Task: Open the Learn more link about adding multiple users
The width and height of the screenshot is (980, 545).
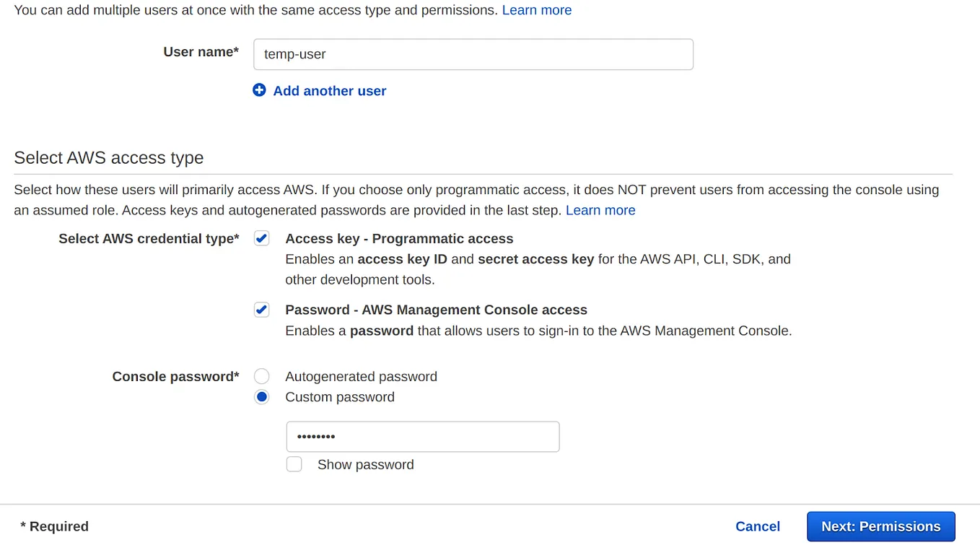Action: [536, 10]
